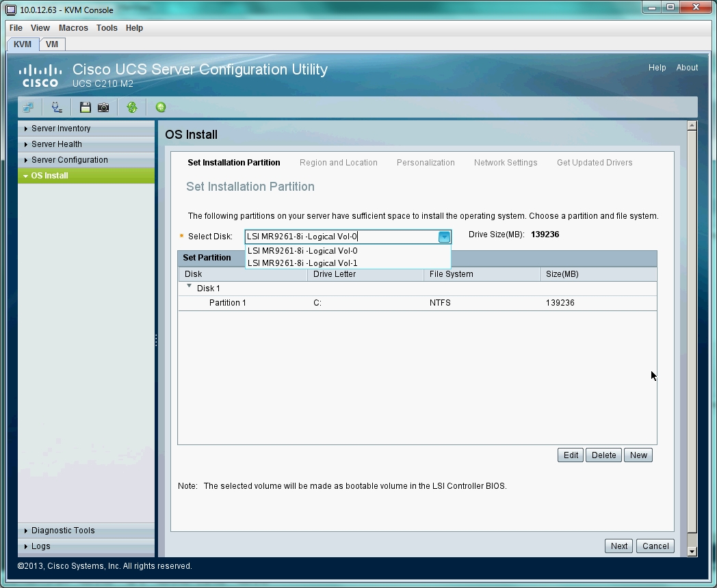717x588 pixels.
Task: Click the scrollbar up arrow
Action: (x=692, y=126)
